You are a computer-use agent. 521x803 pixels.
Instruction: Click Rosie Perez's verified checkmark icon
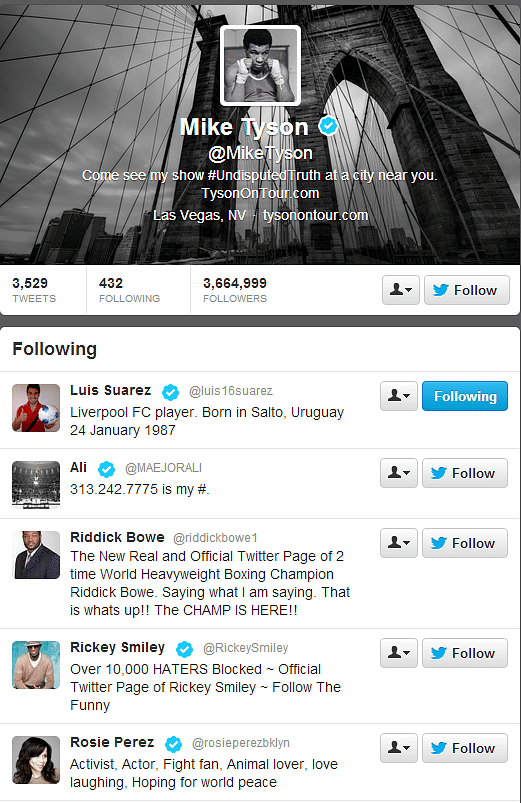pyautogui.click(x=173, y=744)
